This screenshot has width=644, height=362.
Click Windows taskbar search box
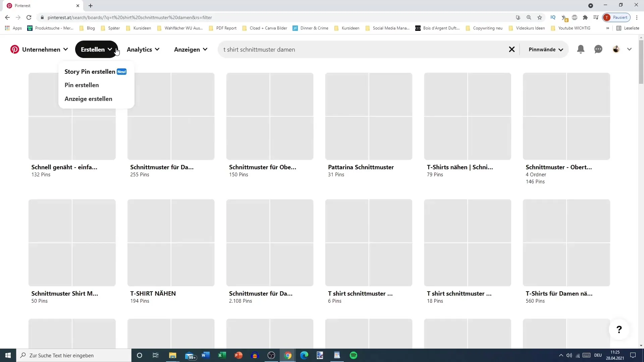click(74, 355)
